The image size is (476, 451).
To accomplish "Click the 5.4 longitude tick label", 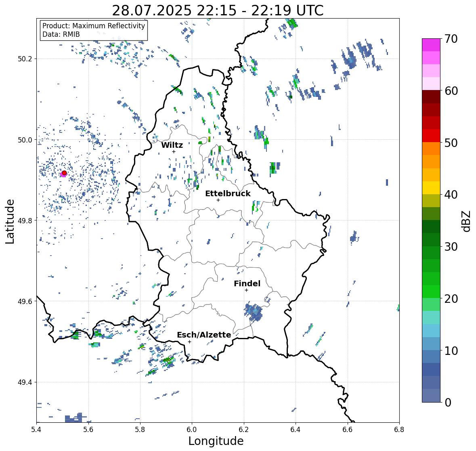I will tap(36, 430).
